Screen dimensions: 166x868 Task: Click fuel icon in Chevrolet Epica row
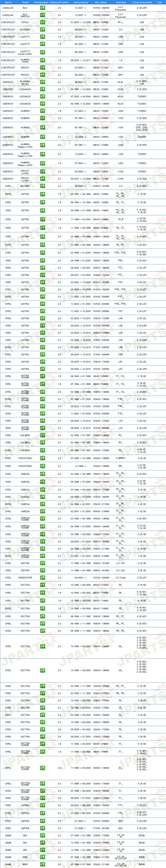42,22
